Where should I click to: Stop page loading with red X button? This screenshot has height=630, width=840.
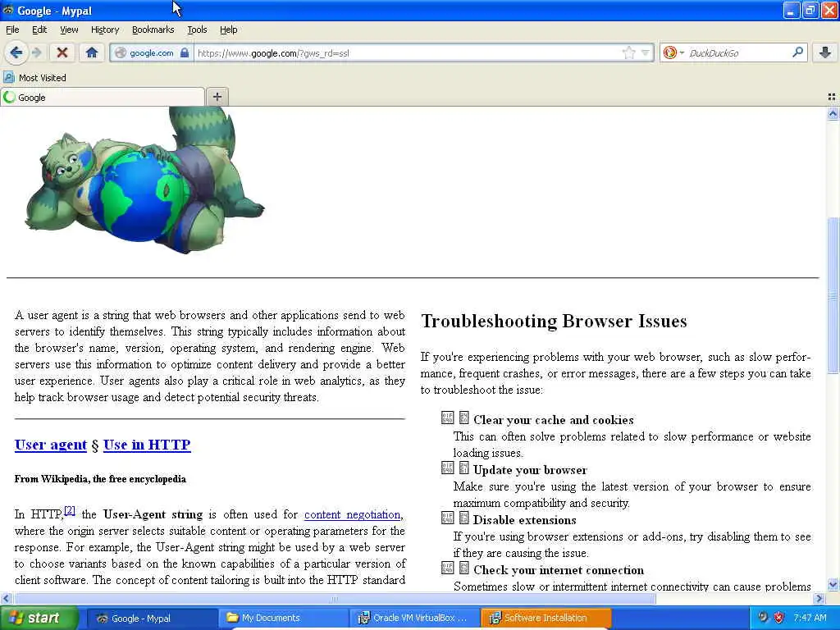(62, 52)
